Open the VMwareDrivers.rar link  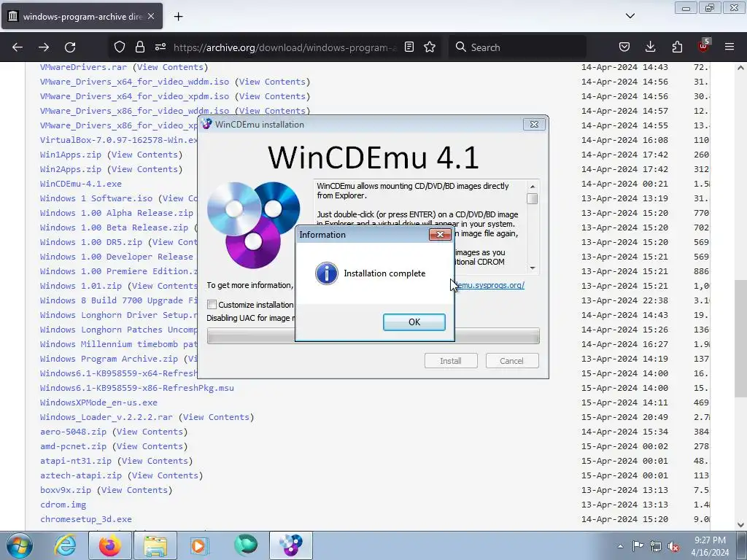click(83, 67)
